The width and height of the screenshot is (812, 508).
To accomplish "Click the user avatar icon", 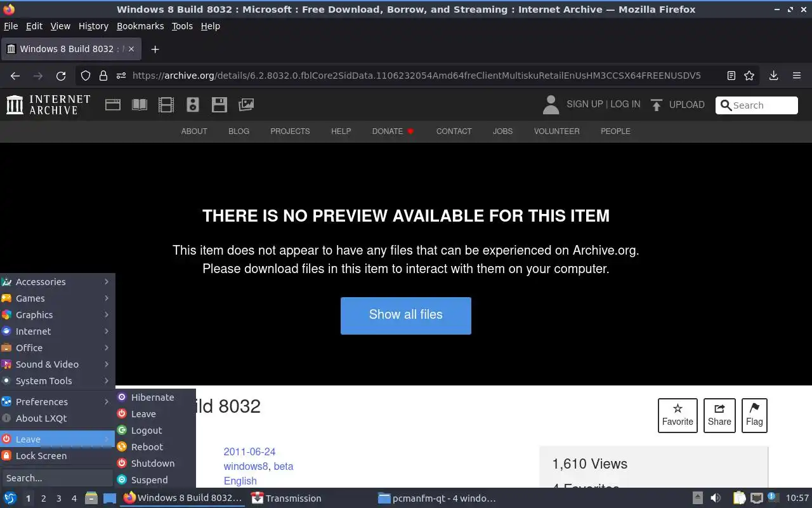I will 551,105.
